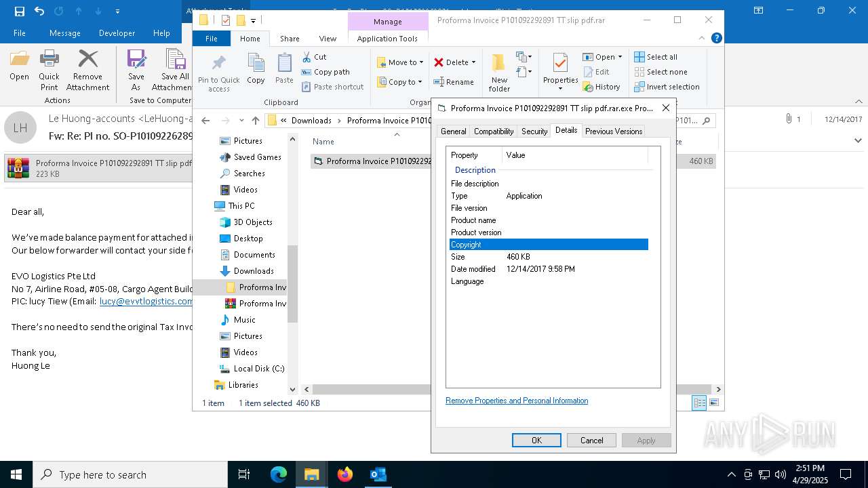Open the Compatibility tab in Properties
Image resolution: width=868 pixels, height=488 pixels.
click(494, 131)
